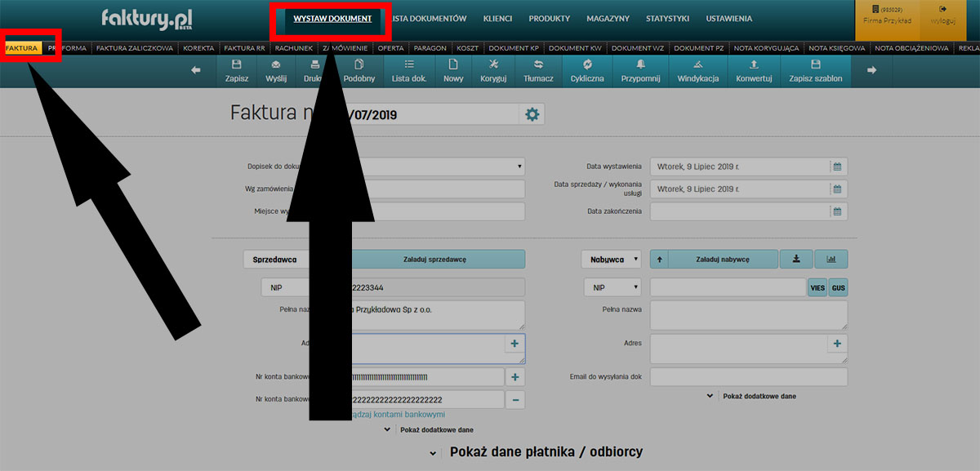980x471 pixels.
Task: Open the KLIENCI menu
Action: (497, 18)
